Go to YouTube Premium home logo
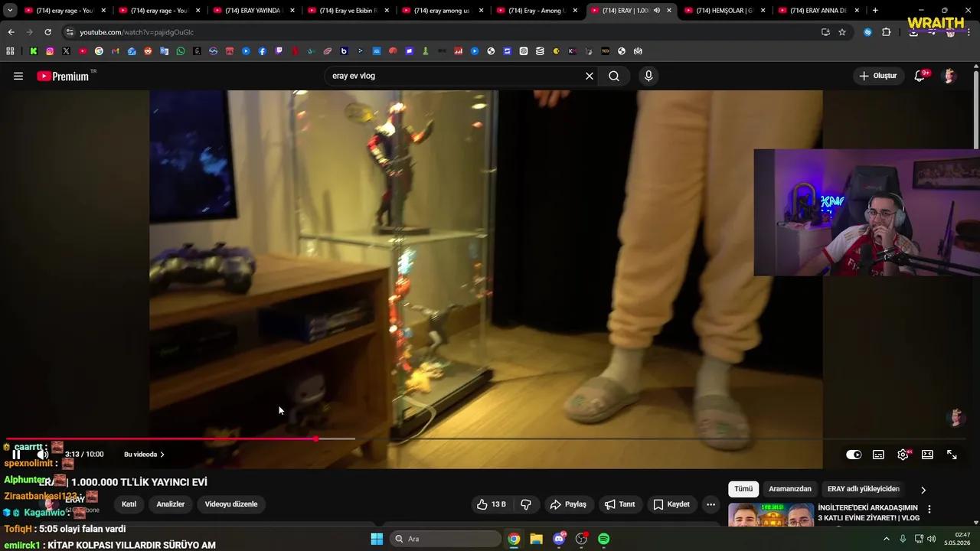This screenshot has width=980, height=551. click(x=63, y=76)
